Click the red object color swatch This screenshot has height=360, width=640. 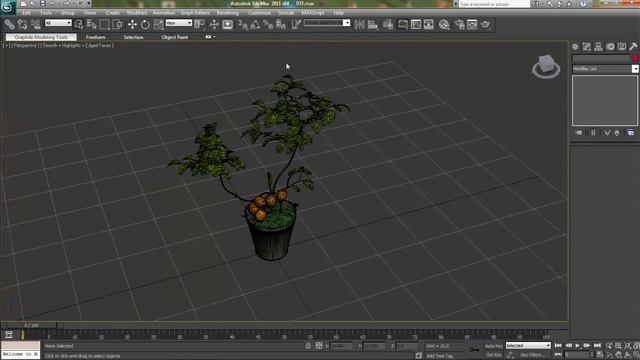(635, 58)
